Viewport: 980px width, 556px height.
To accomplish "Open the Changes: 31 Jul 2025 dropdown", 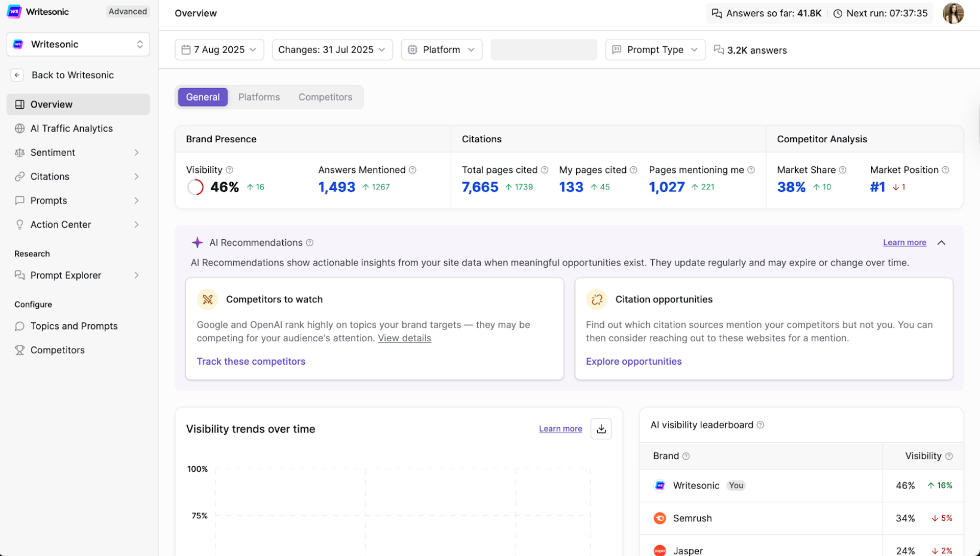I will point(332,50).
